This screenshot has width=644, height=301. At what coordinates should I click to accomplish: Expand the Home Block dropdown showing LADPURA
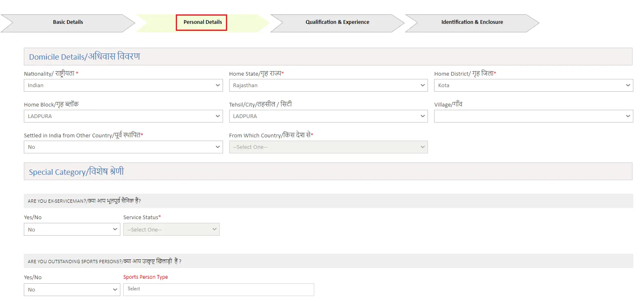point(123,116)
